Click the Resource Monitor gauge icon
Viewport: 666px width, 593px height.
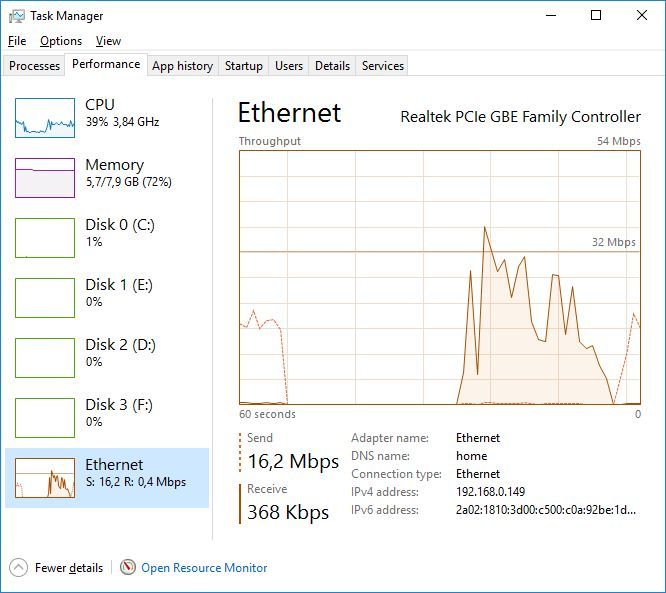tap(128, 567)
